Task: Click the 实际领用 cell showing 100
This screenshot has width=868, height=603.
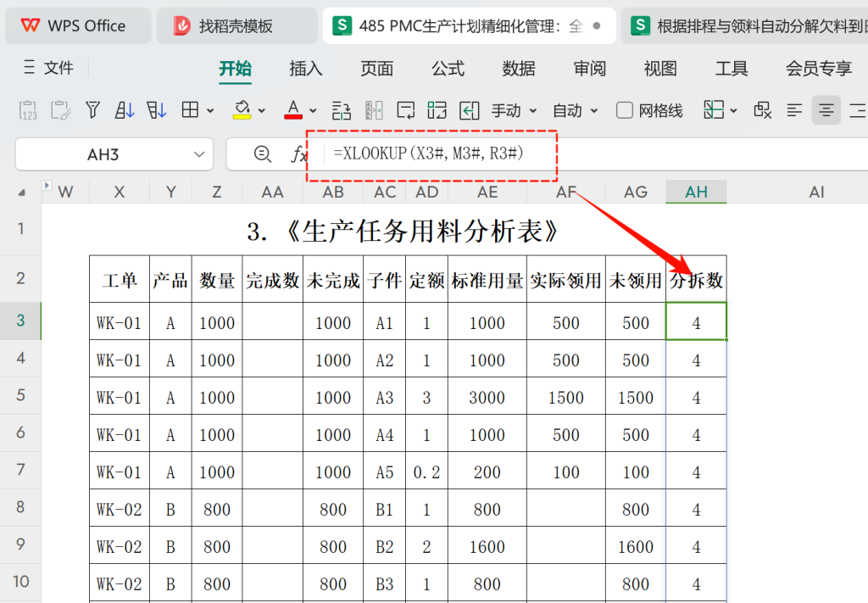Action: coord(565,472)
